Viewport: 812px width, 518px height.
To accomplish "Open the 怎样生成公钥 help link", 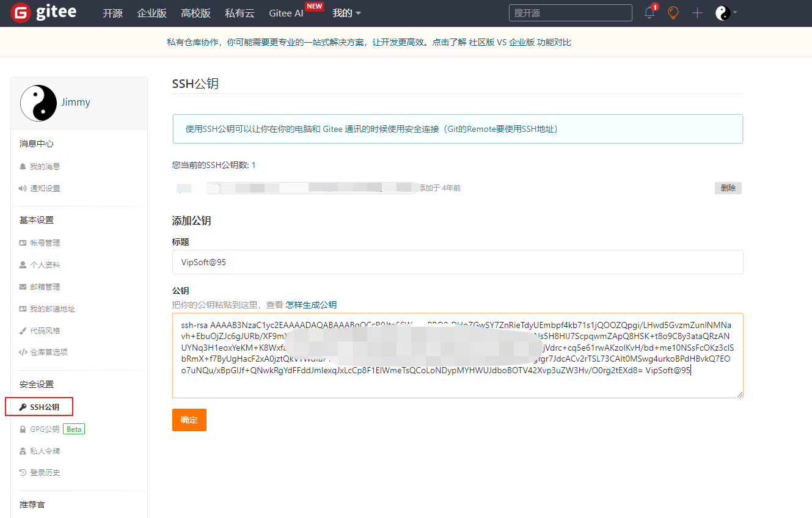I will (x=310, y=304).
